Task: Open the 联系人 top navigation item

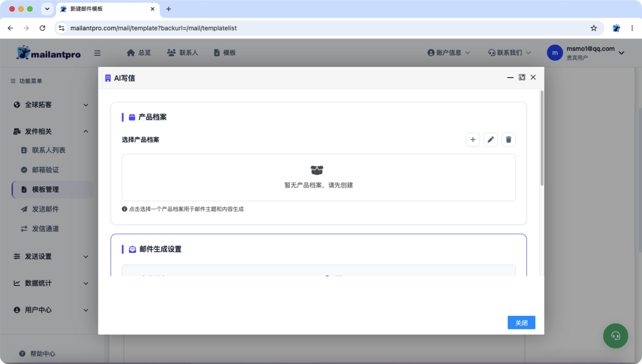Action: coord(183,53)
